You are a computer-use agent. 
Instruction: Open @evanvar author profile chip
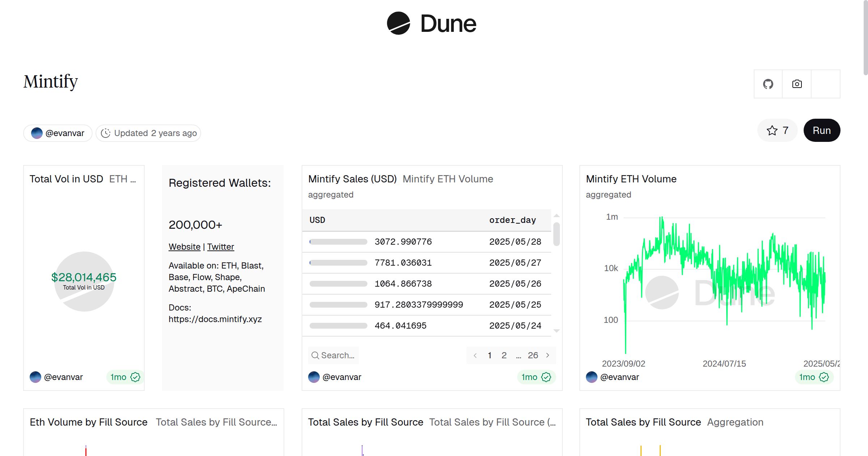tap(58, 133)
